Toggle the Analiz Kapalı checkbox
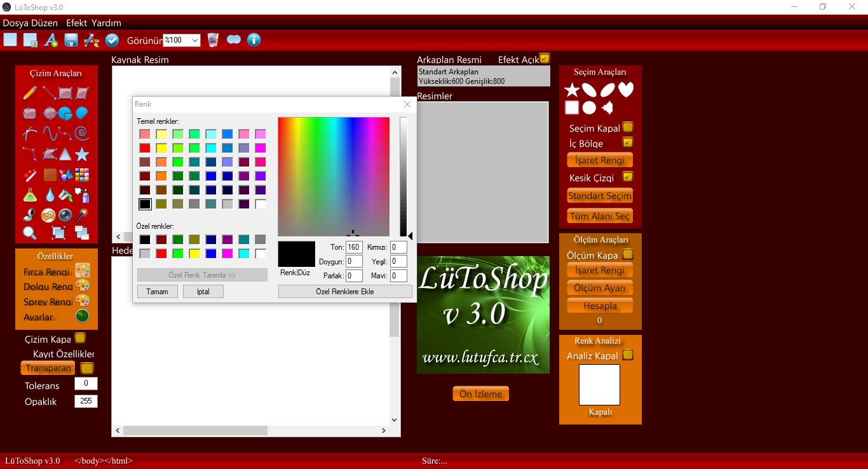This screenshot has height=469, width=868. click(x=628, y=355)
